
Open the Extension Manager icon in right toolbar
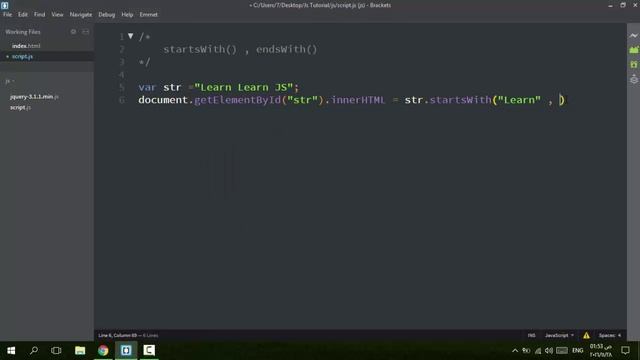(633, 50)
